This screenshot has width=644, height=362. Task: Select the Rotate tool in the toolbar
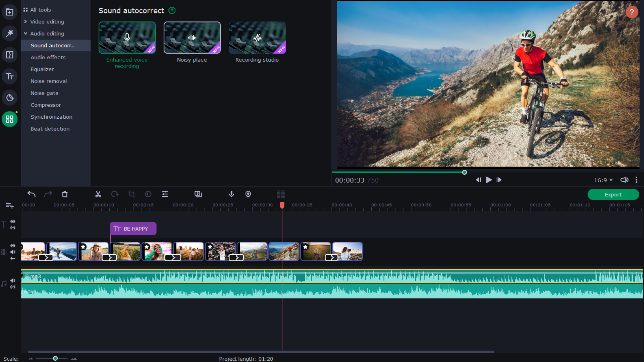[x=115, y=194]
